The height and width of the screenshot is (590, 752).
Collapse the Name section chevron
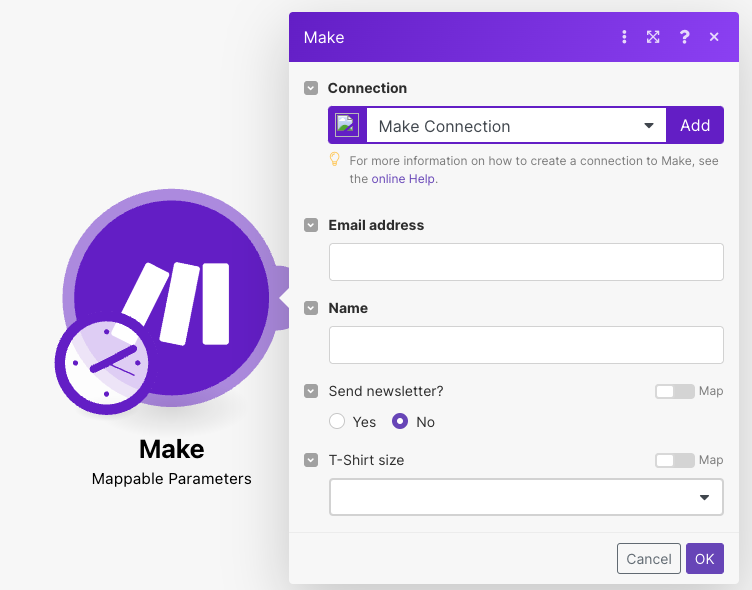pos(311,308)
